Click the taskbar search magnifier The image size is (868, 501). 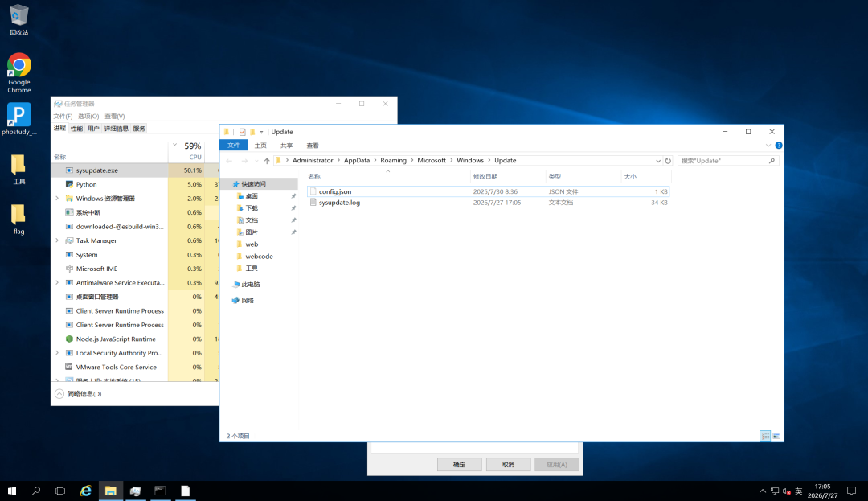(36, 491)
